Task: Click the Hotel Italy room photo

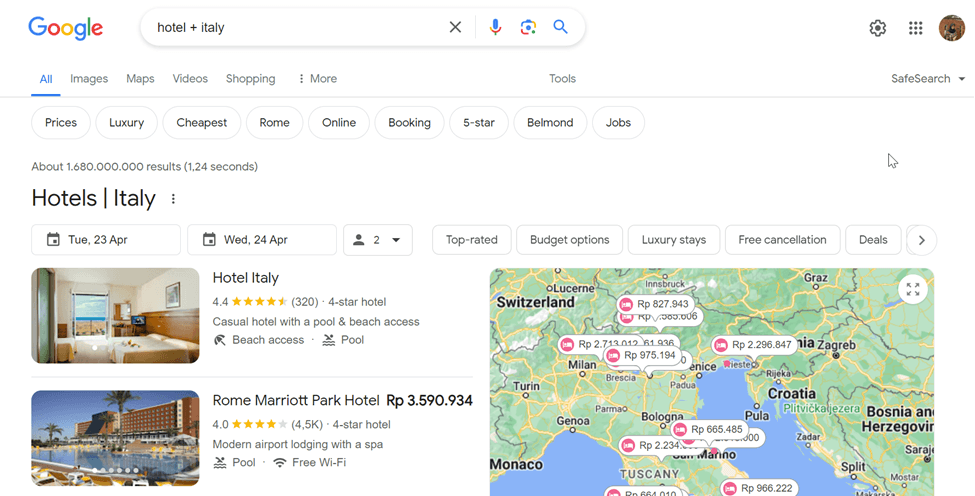Action: pyautogui.click(x=116, y=316)
